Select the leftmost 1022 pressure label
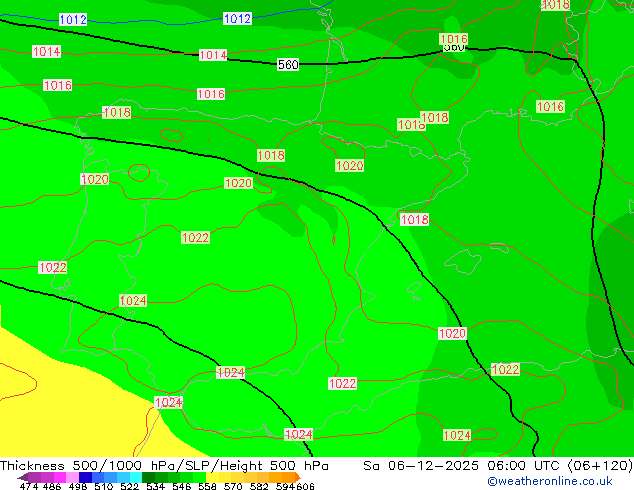This screenshot has width=634, height=490. coord(53,268)
